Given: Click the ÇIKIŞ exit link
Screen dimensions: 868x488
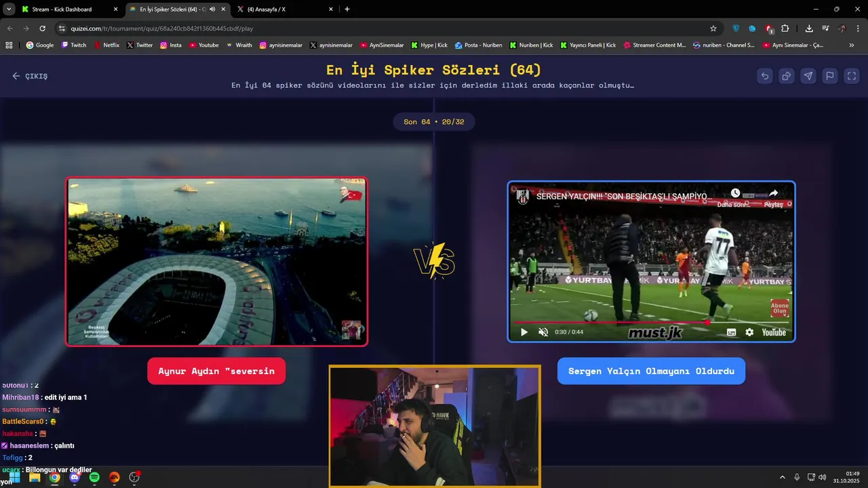Looking at the screenshot, I should click(30, 76).
